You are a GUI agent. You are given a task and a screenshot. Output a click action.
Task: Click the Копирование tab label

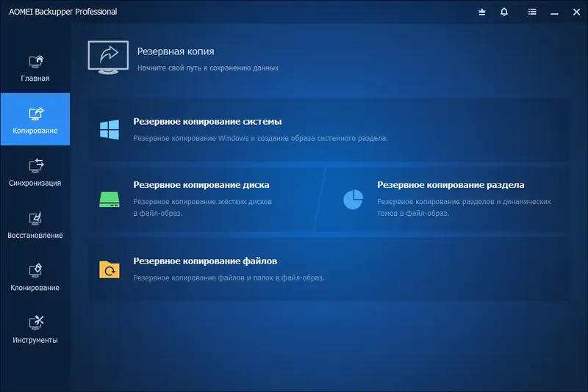[35, 131]
